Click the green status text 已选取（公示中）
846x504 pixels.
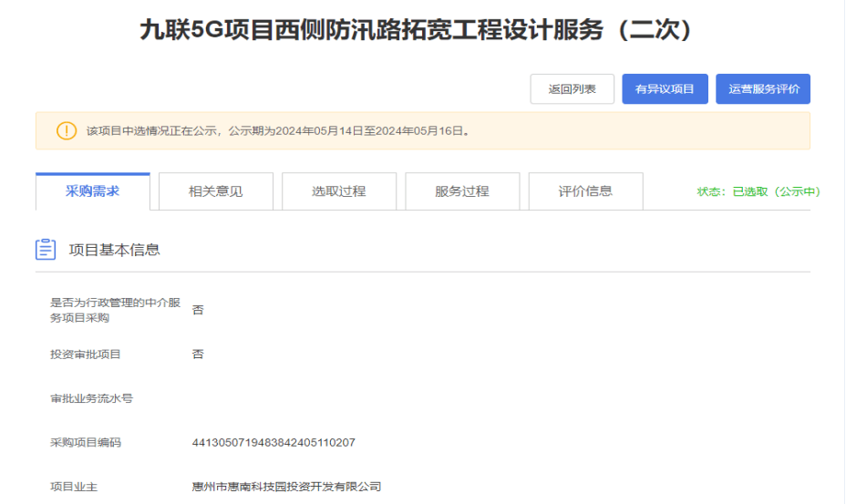coord(758,191)
